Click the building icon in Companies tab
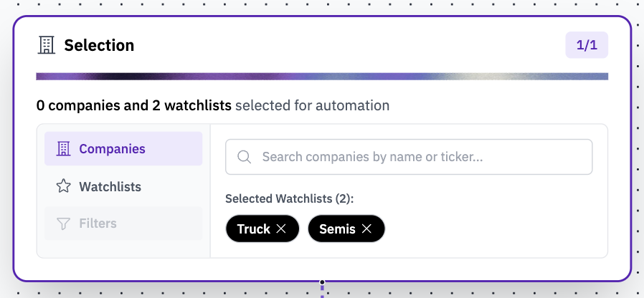 [63, 149]
